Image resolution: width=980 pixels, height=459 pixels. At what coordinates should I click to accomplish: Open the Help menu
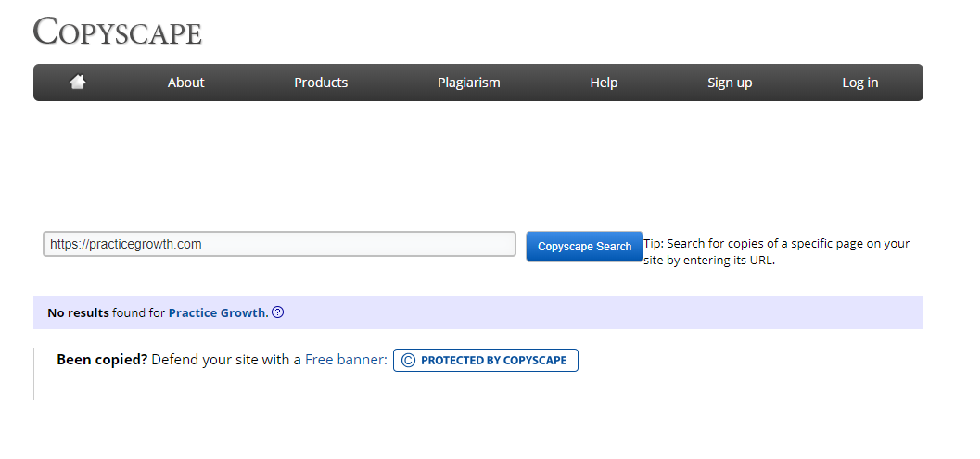[604, 83]
